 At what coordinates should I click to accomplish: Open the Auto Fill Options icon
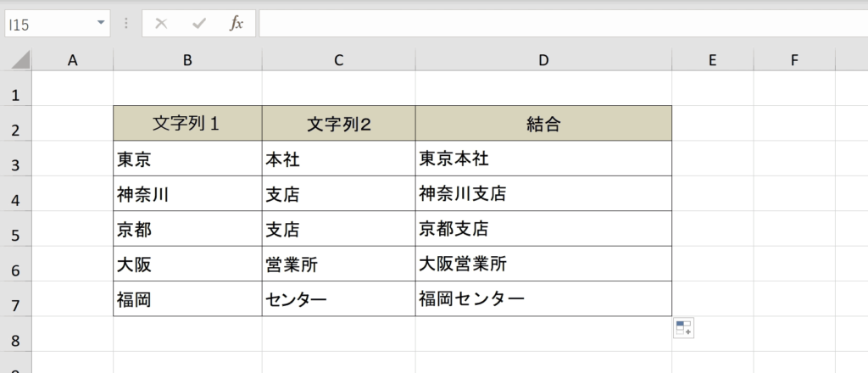click(684, 327)
